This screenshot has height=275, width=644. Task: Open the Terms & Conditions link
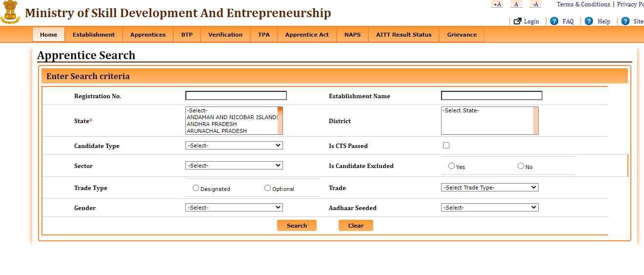(583, 4)
